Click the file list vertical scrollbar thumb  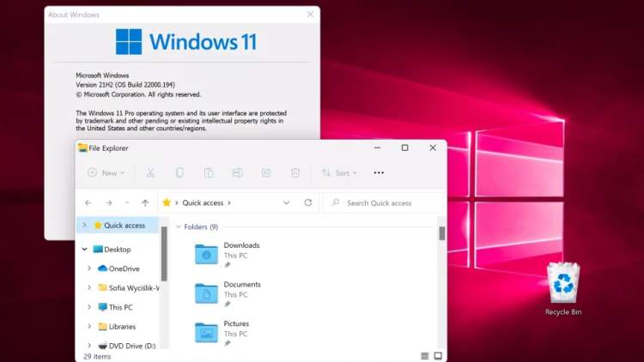(x=442, y=233)
